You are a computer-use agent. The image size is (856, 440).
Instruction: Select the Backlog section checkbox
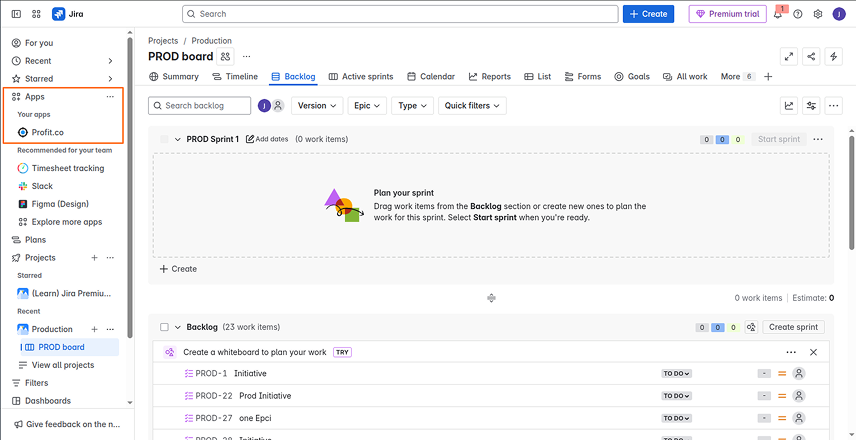coord(164,327)
